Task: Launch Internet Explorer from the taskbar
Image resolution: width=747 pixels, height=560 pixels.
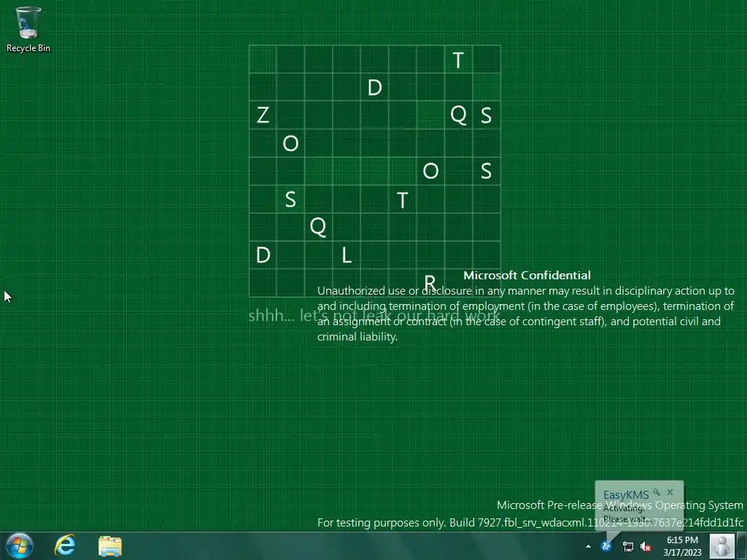Action: [x=65, y=545]
